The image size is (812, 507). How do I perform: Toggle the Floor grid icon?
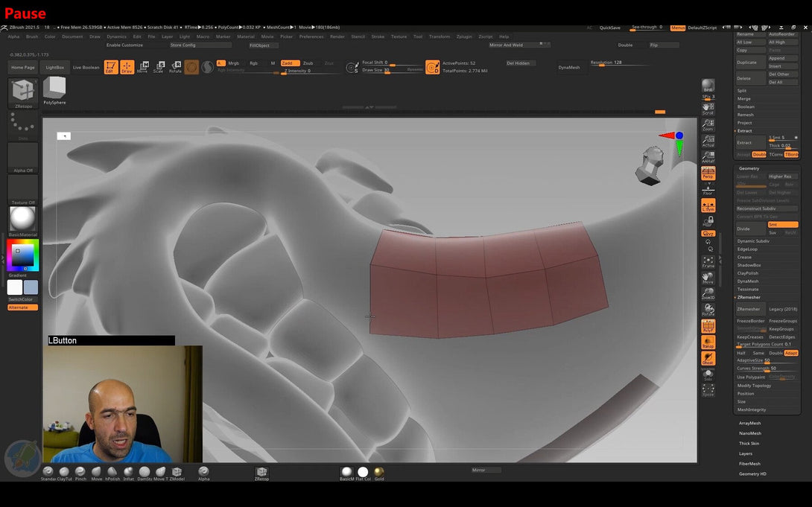coord(708,189)
